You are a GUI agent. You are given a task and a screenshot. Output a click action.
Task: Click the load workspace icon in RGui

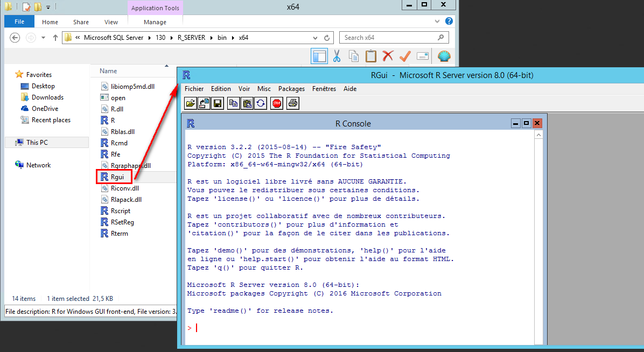pyautogui.click(x=204, y=103)
